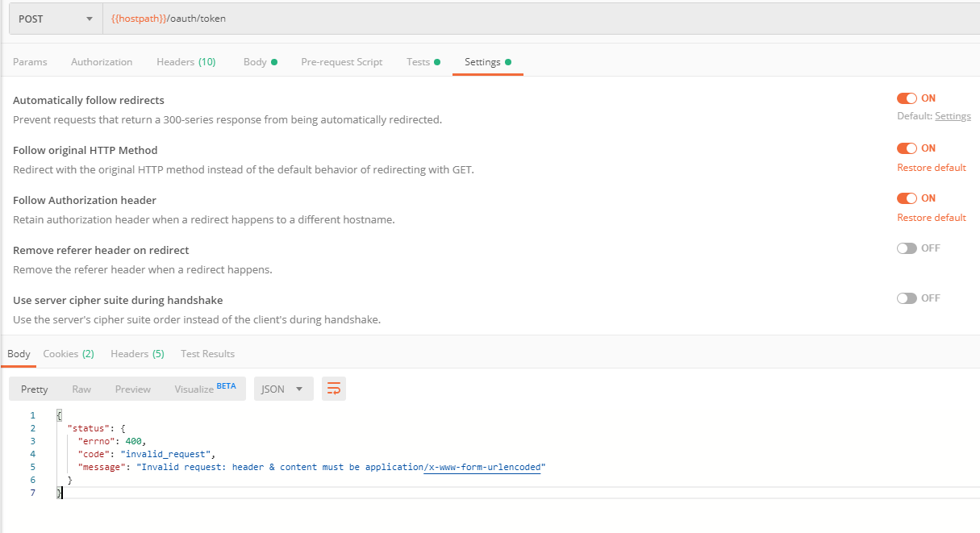Open the Test Results tab
The width and height of the screenshot is (980, 533).
[208, 353]
